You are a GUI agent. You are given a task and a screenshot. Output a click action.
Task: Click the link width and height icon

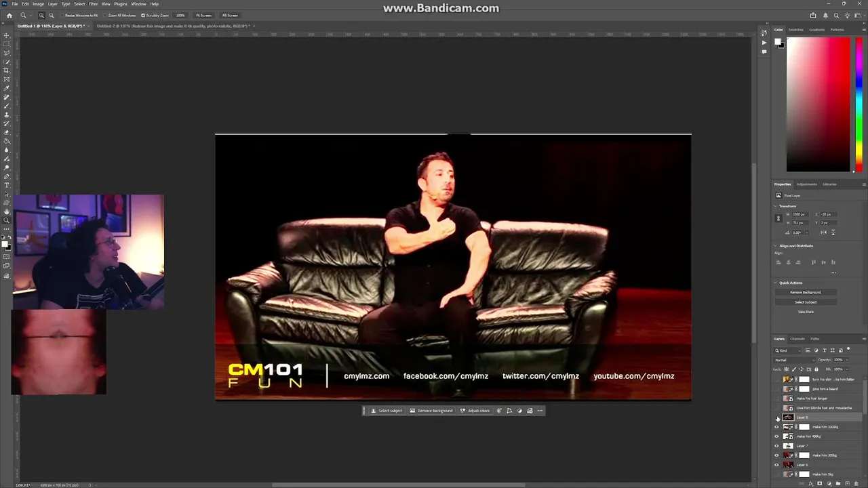[x=778, y=218]
